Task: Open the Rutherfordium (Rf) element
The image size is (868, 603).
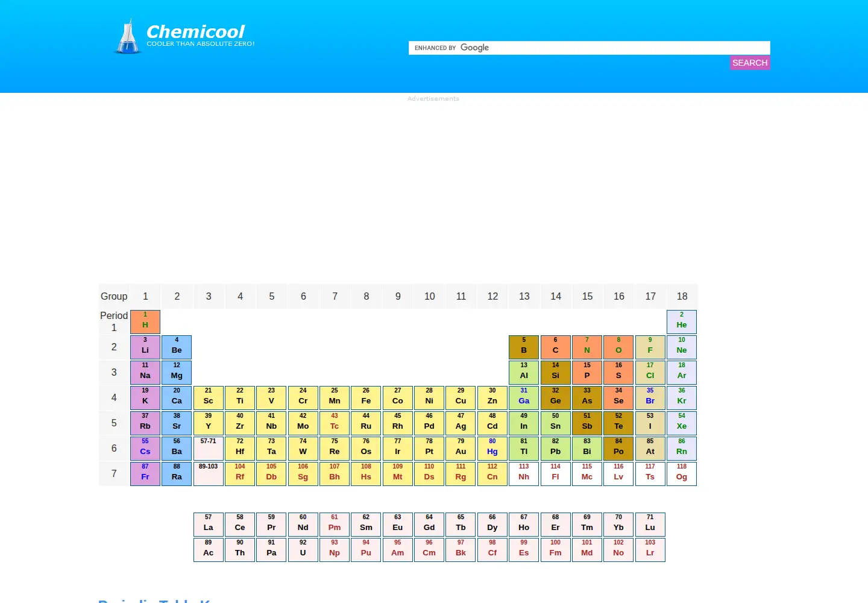Action: (x=240, y=474)
